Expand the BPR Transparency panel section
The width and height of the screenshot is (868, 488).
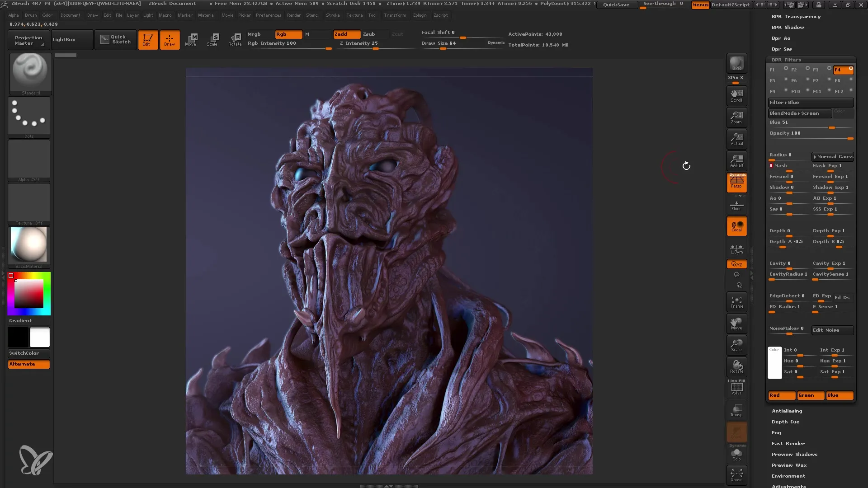[796, 16]
